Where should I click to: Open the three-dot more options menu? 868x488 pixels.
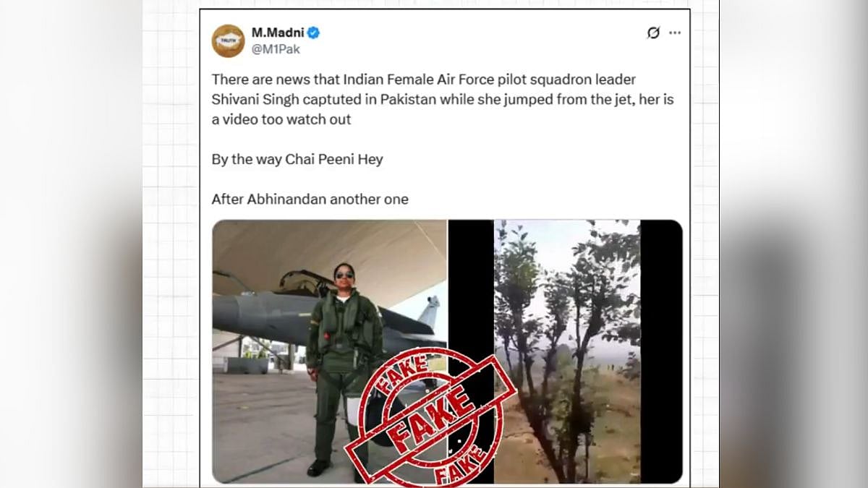(675, 33)
